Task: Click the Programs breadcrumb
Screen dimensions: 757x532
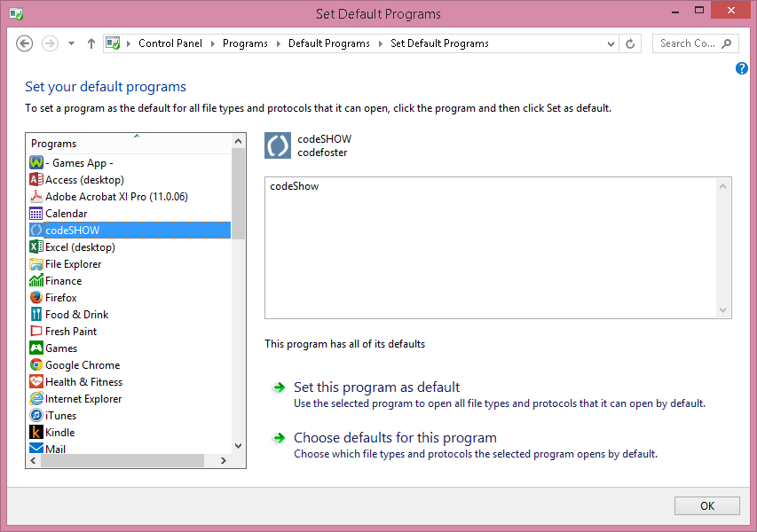Action: tap(245, 43)
